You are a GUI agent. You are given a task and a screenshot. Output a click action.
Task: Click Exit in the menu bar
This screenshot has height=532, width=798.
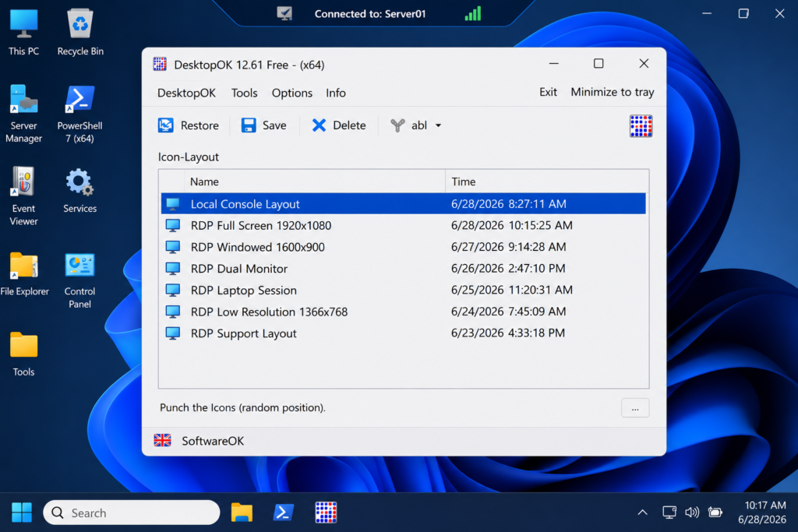pos(548,92)
